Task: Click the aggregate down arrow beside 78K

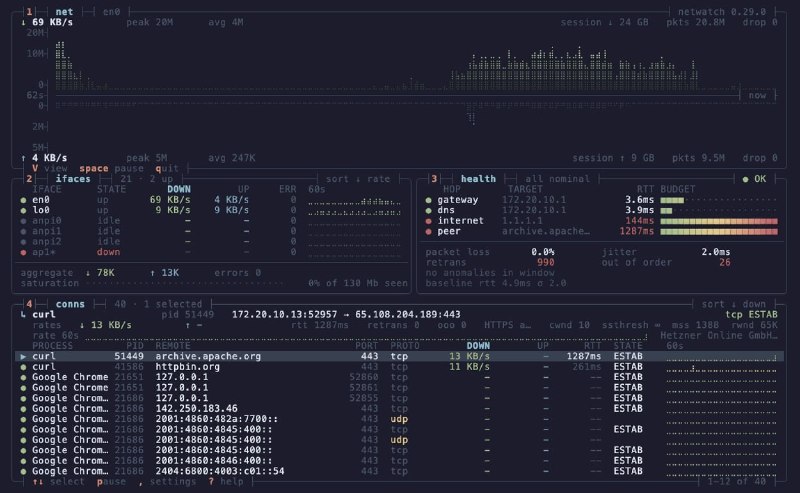Action: pos(88,273)
